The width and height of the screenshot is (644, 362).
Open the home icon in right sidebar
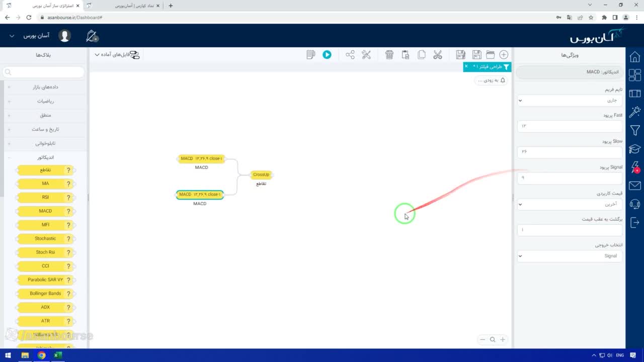pos(635,56)
